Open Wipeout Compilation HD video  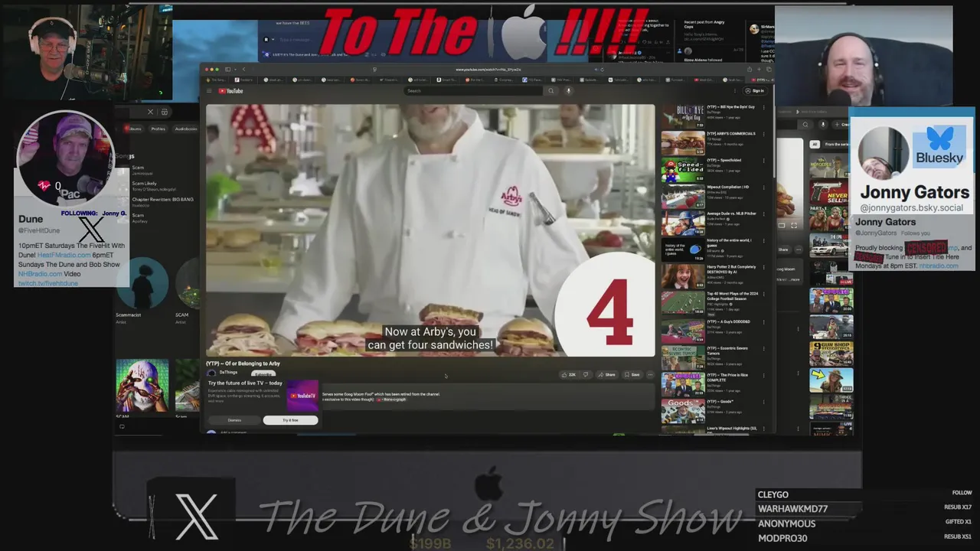683,197
